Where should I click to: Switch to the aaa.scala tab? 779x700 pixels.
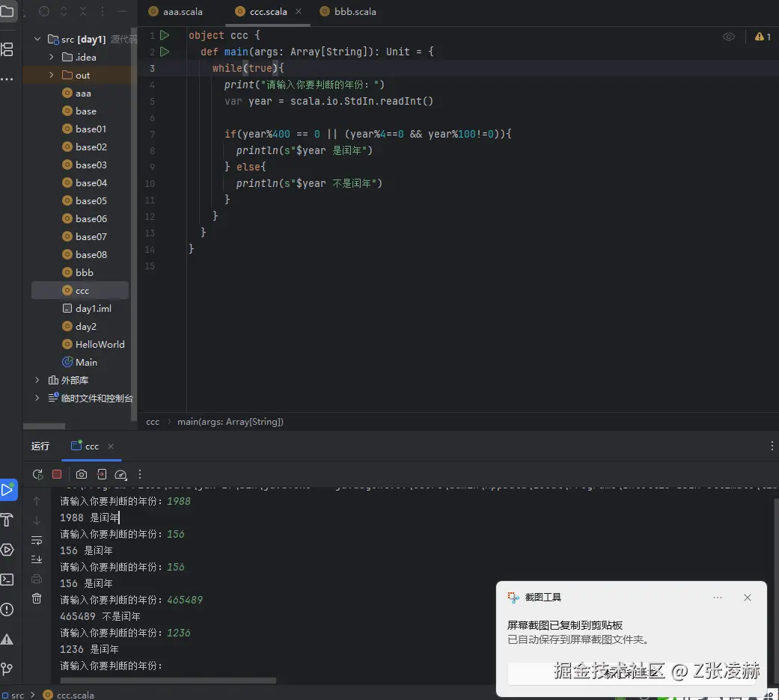pyautogui.click(x=176, y=11)
